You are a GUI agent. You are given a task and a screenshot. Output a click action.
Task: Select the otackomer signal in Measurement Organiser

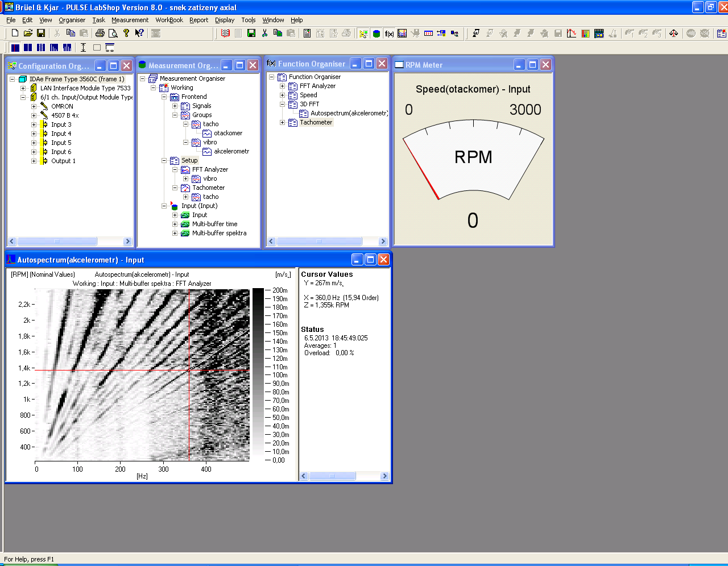point(228,133)
